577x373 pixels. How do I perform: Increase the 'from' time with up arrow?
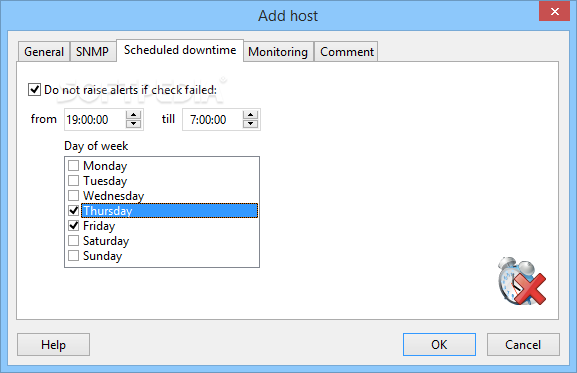click(x=133, y=115)
